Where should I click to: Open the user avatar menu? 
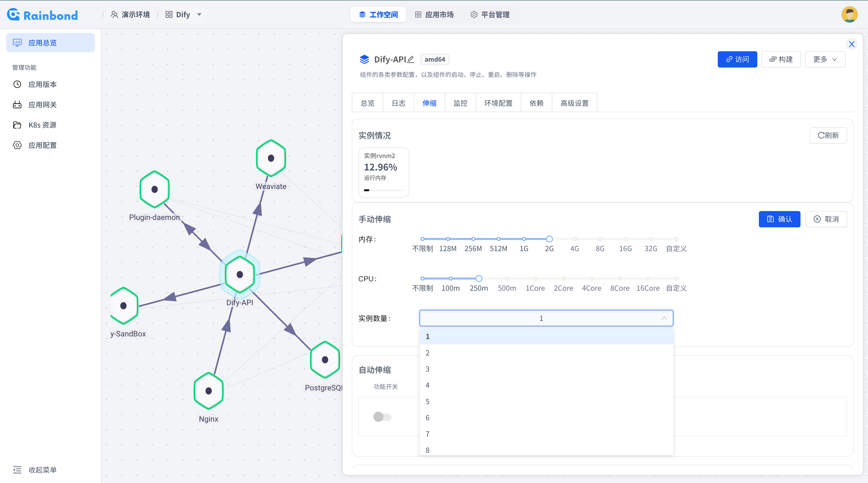coord(849,14)
